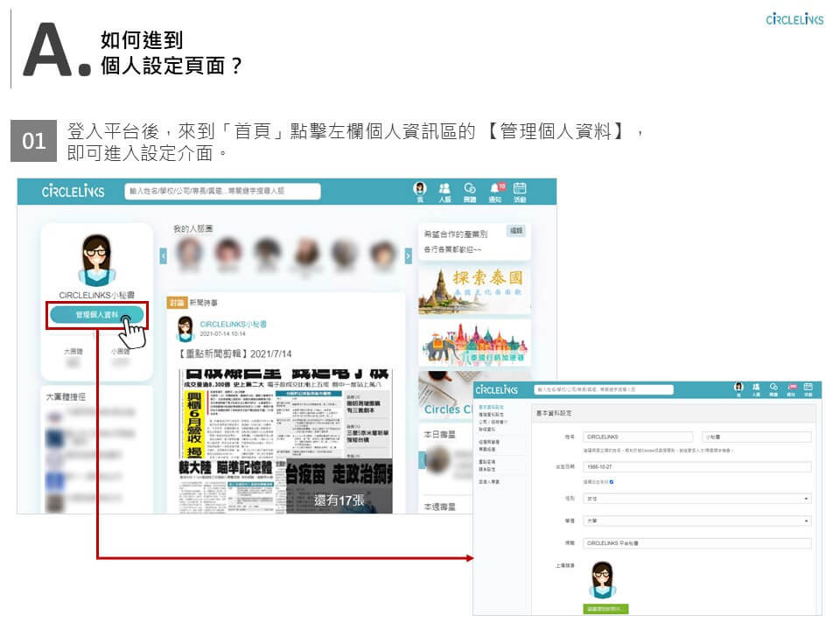
Task: Open the 探索泰國 banner
Action: (x=474, y=290)
